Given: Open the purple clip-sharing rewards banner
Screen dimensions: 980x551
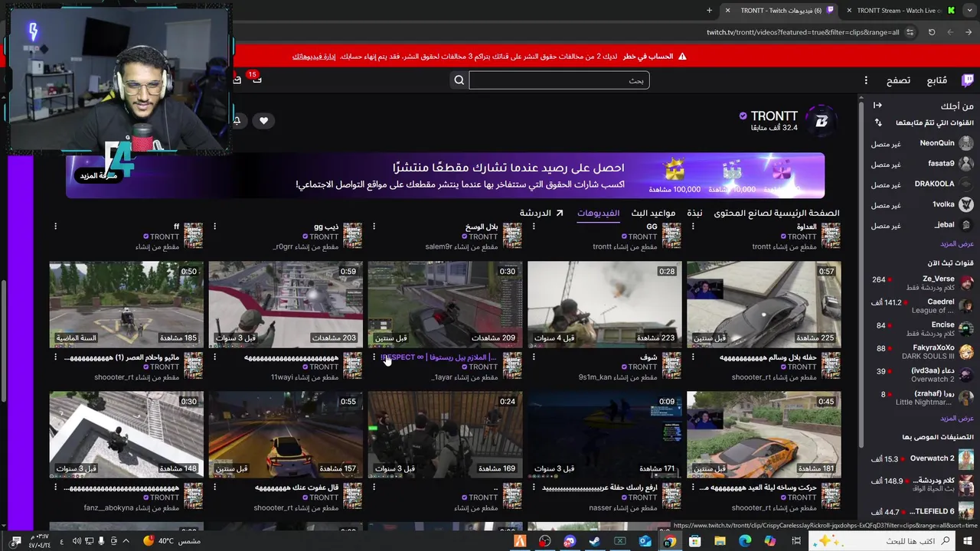Looking at the screenshot, I should (445, 175).
